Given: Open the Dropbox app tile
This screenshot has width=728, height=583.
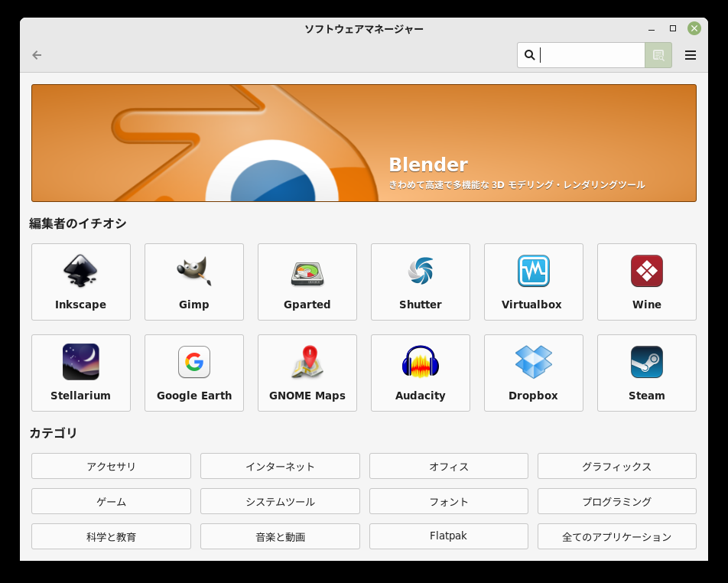Looking at the screenshot, I should tap(534, 373).
